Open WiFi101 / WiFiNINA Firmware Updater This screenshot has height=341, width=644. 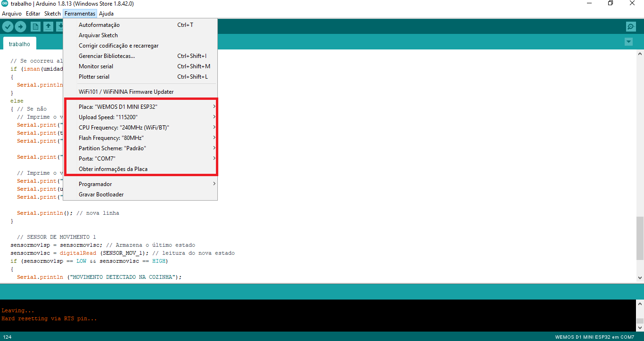pos(140,92)
